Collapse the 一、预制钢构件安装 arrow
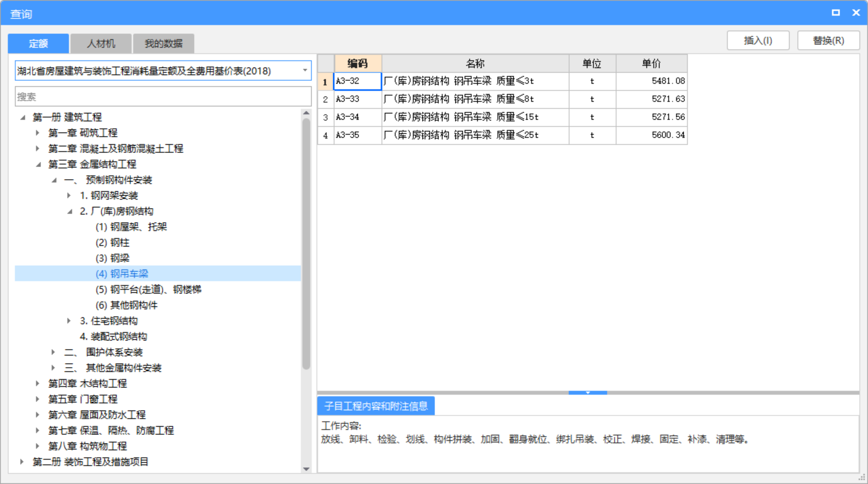This screenshot has height=484, width=868. 54,180
